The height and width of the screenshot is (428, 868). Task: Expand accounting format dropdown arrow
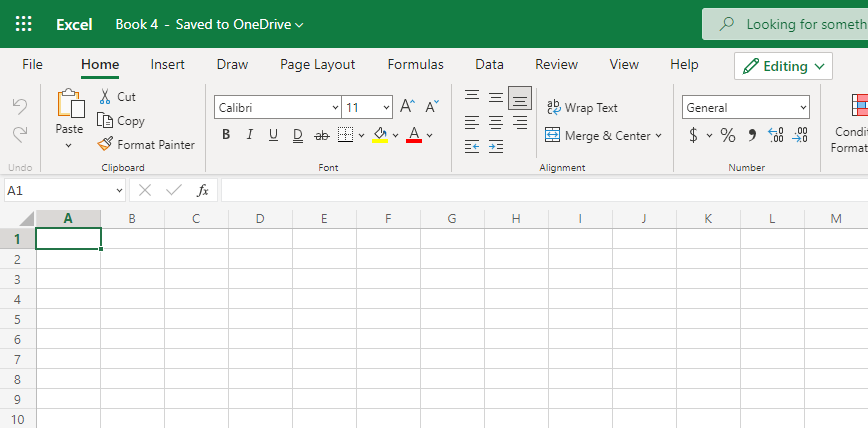point(709,136)
